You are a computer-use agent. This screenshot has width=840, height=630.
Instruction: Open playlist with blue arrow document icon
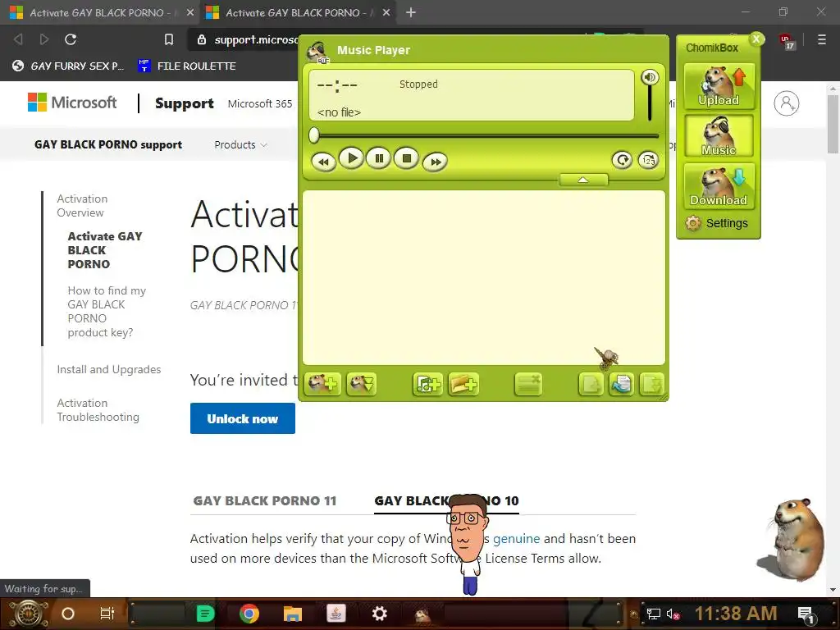622,384
